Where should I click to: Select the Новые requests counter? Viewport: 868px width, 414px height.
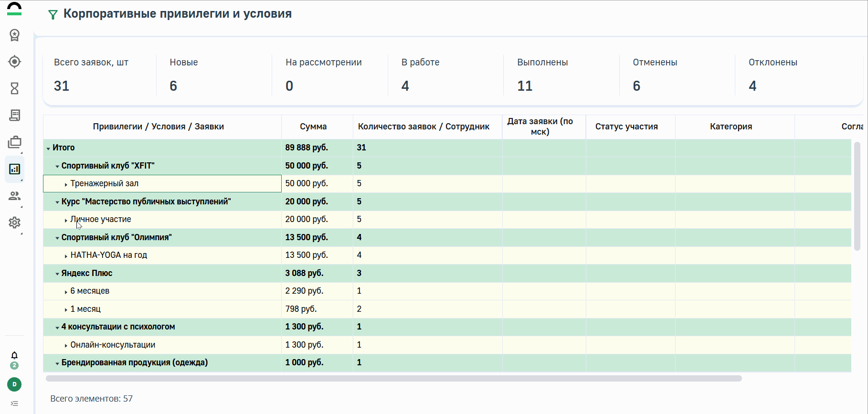[184, 75]
